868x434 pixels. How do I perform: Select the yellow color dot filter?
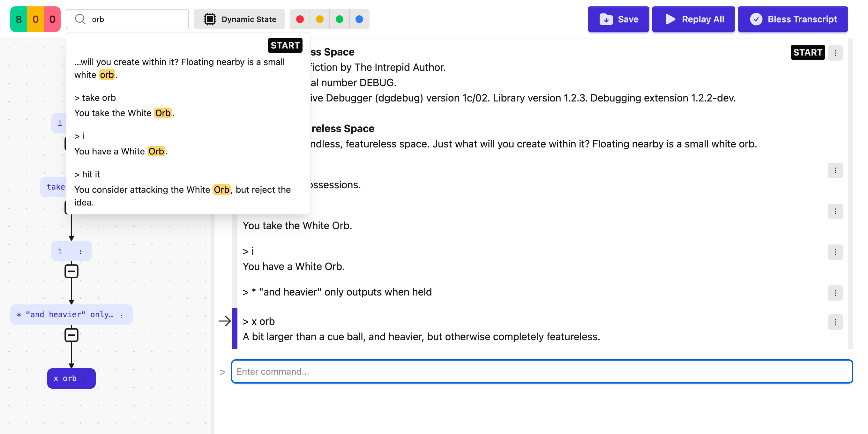(319, 19)
